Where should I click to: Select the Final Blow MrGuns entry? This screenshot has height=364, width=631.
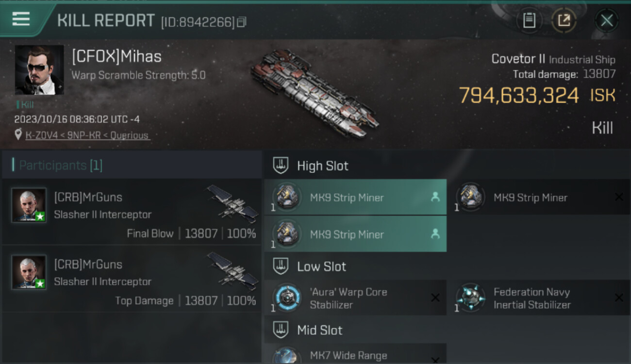(132, 212)
